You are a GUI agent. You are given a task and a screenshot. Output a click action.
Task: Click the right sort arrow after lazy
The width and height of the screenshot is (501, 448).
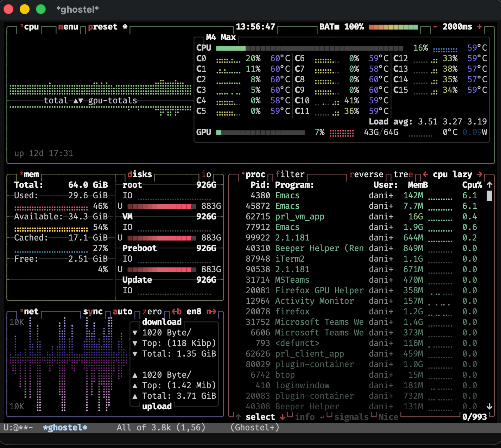(480, 174)
